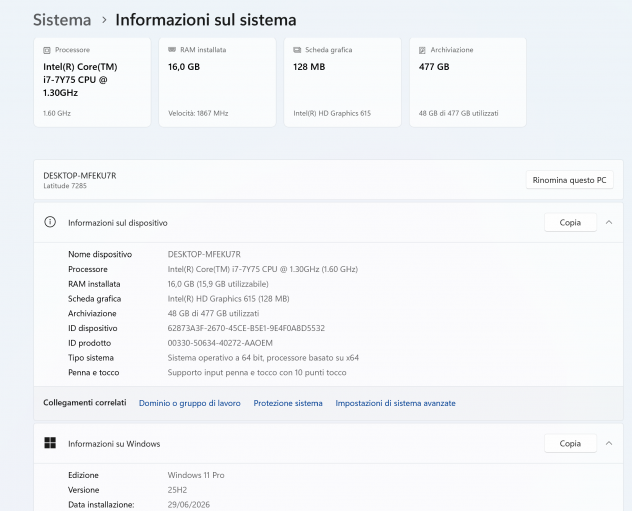Open Dominio o gruppo di lavoro link

(189, 403)
